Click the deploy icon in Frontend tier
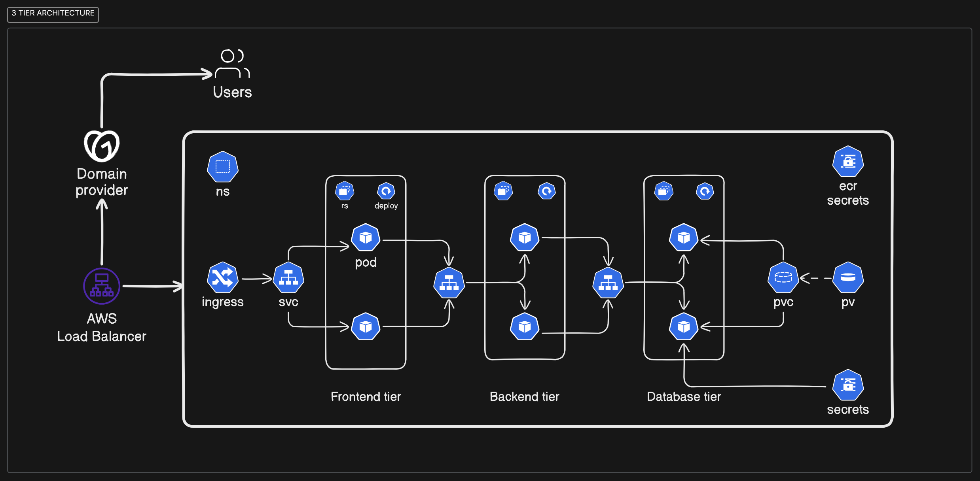Screen dimensions: 980x481 point(386,191)
